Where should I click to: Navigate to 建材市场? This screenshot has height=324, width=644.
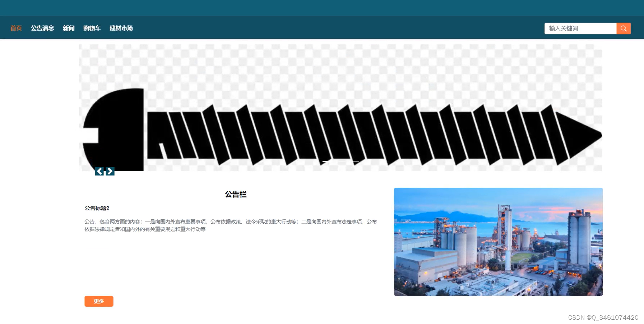121,28
